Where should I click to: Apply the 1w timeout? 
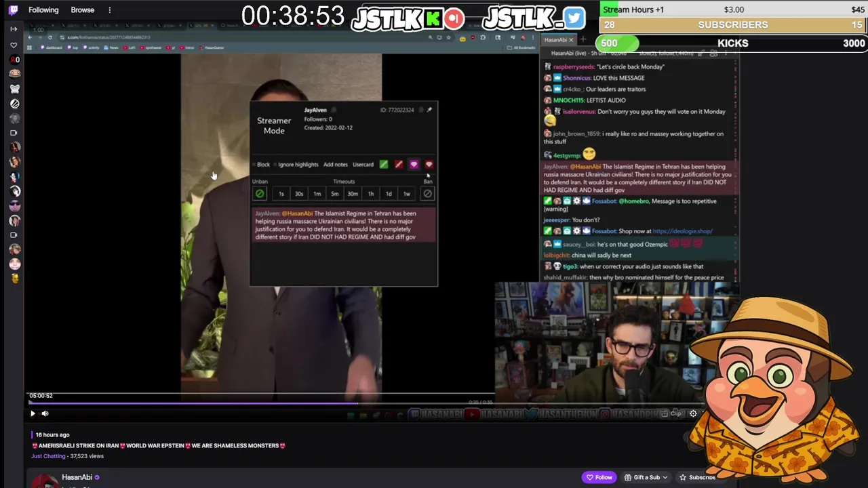click(x=407, y=194)
